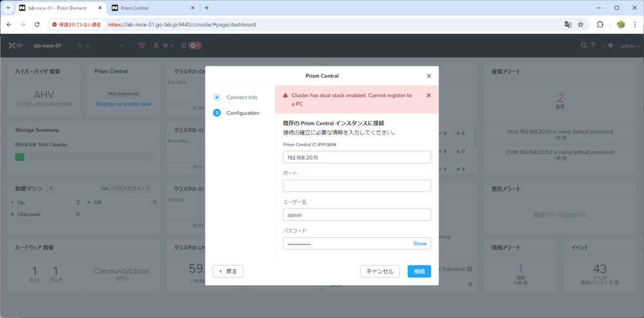Click the address bar URL
644x318 pixels.
181,25
